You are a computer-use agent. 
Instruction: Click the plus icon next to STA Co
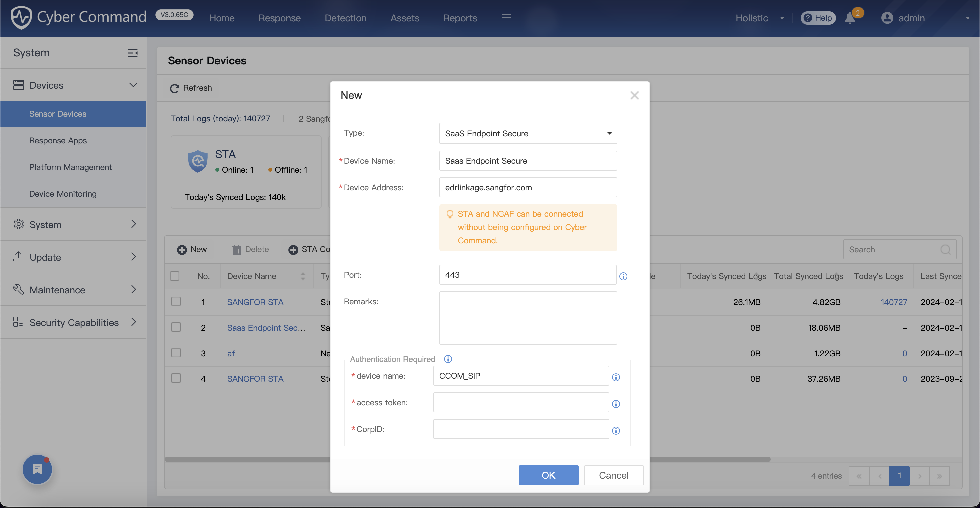293,250
